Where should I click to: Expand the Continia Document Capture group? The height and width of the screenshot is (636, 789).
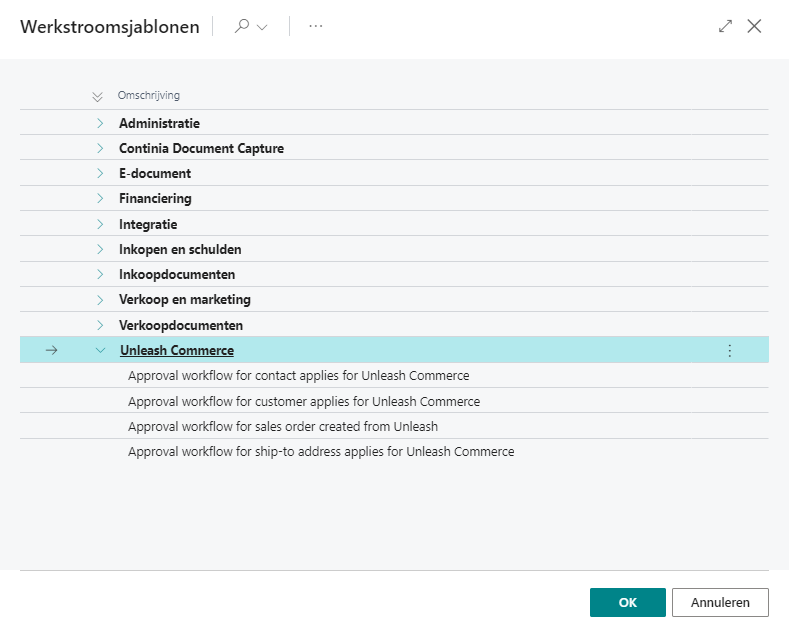pos(100,148)
